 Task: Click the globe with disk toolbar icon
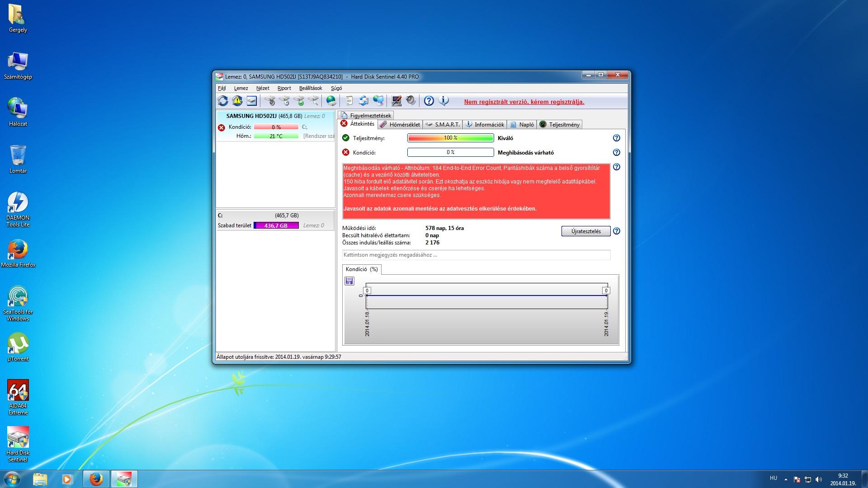[x=331, y=101]
